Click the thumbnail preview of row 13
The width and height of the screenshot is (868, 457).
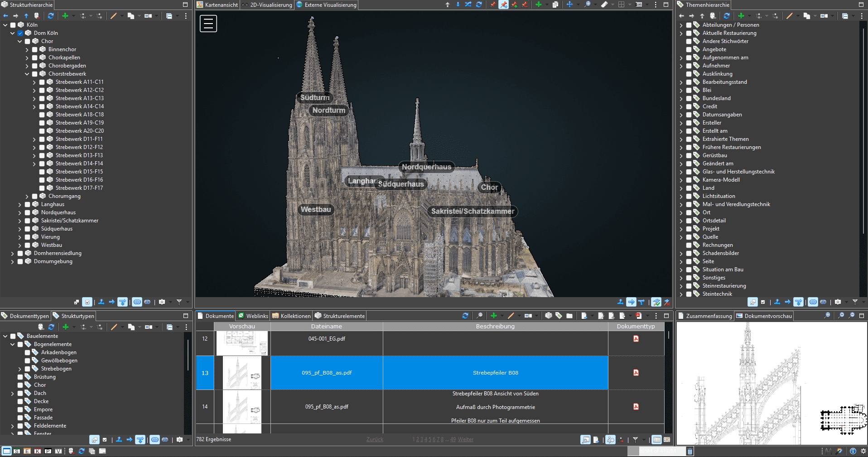[242, 373]
